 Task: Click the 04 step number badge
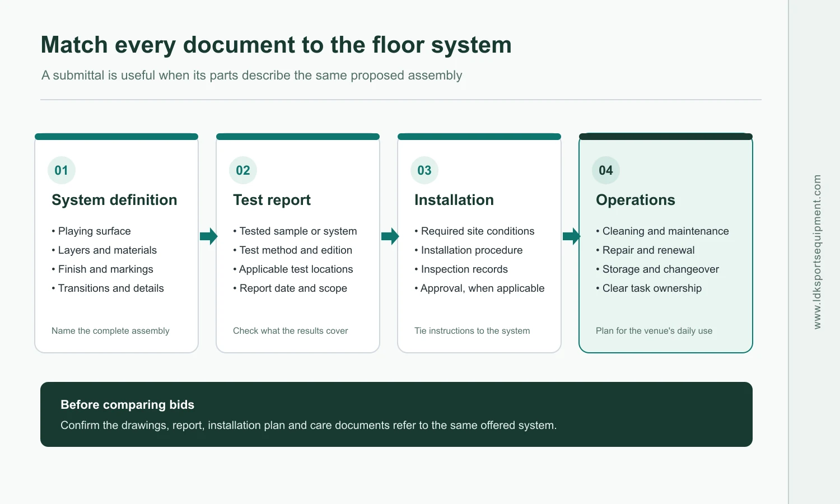[606, 170]
